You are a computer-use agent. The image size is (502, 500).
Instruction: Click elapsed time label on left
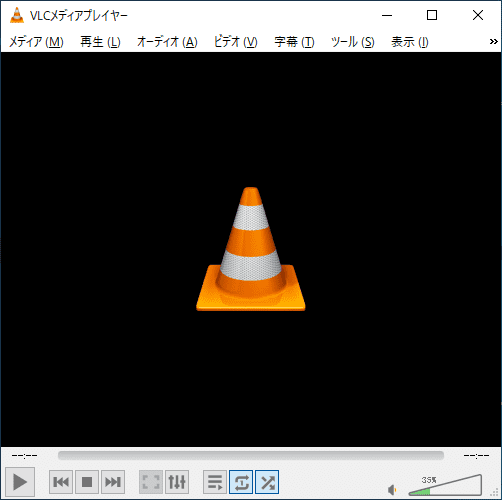24,455
